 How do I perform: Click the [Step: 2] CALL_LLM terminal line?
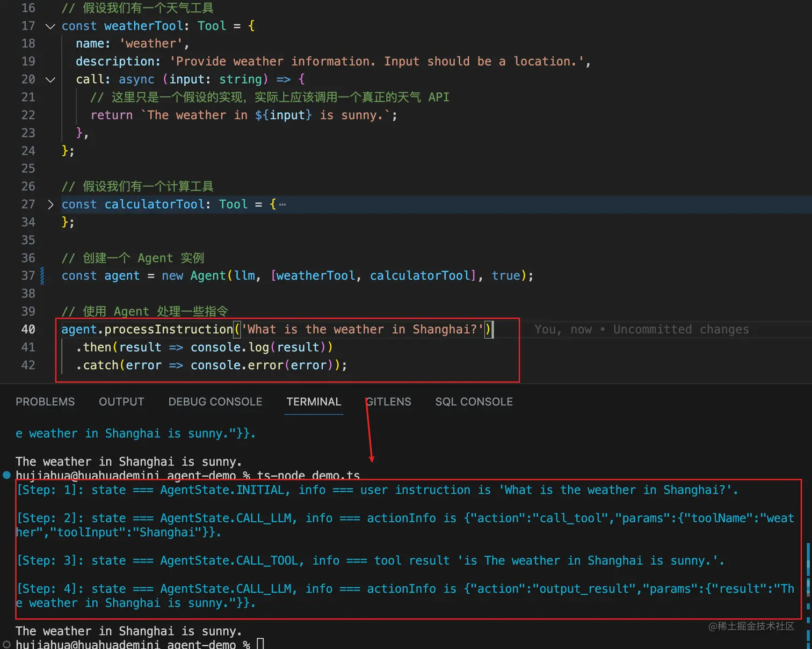(x=405, y=525)
